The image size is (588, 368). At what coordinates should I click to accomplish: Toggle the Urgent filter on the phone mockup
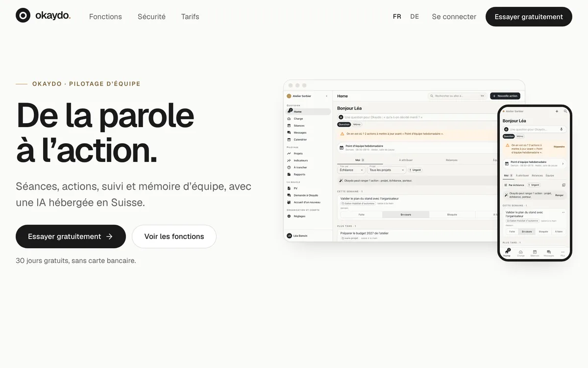point(534,185)
